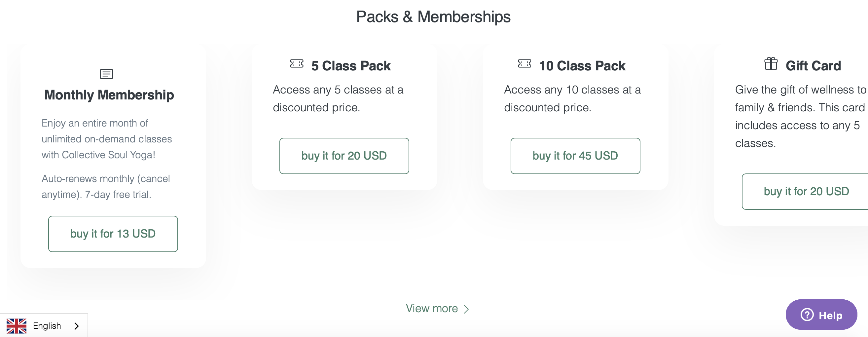The width and height of the screenshot is (868, 337).
Task: Click the Gift Card gift box icon
Action: 771,64
